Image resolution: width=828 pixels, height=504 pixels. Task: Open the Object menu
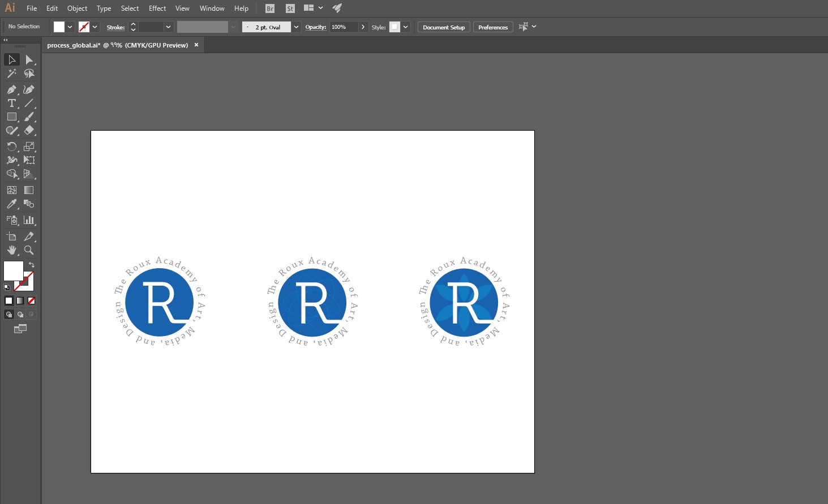click(x=77, y=8)
